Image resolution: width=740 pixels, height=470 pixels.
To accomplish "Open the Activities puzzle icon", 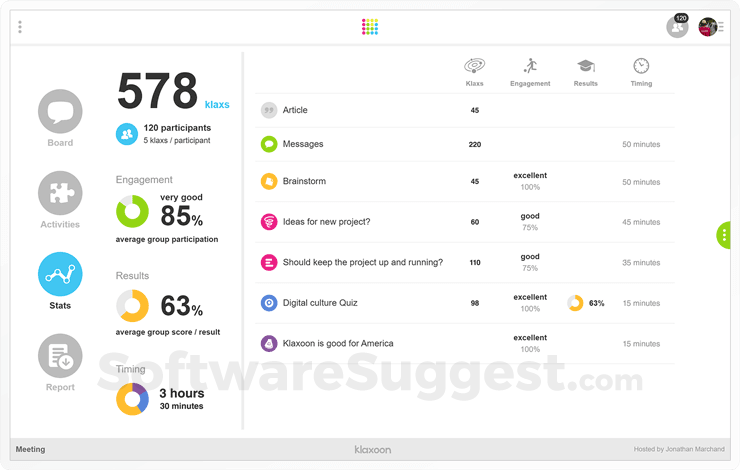I will [x=60, y=193].
